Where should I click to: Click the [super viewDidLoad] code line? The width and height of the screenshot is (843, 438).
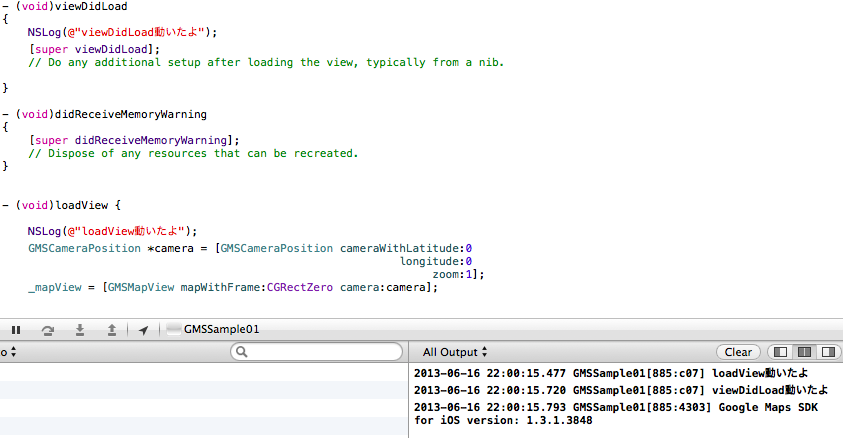click(x=95, y=49)
